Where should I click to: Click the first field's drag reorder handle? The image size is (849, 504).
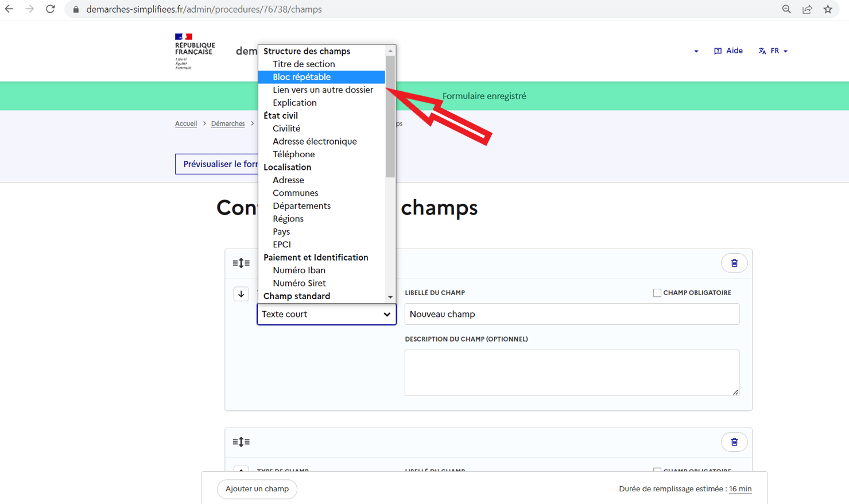click(241, 263)
